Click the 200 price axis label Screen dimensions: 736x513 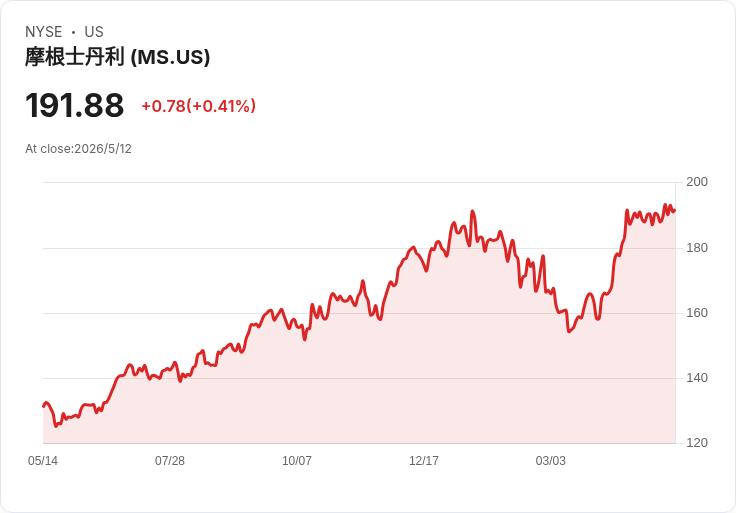(697, 182)
